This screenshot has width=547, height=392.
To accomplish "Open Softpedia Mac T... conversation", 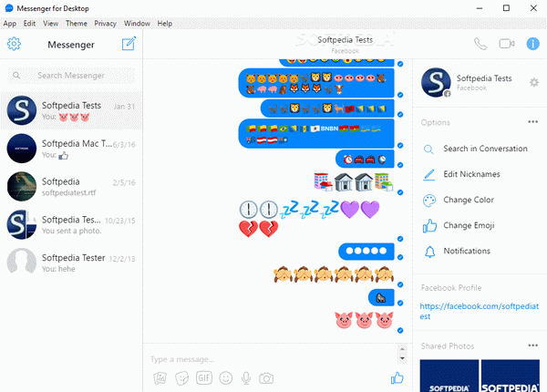I will (71, 149).
